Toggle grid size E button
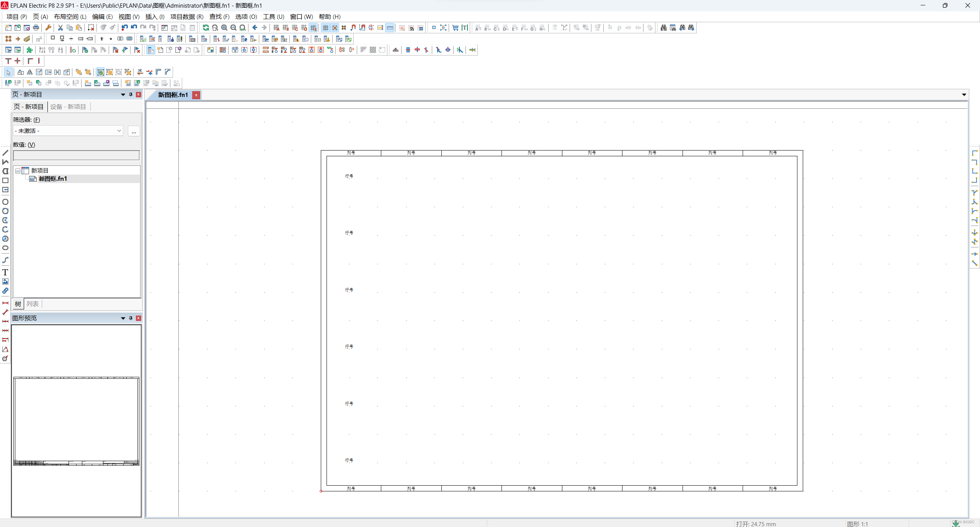This screenshot has height=527, width=980. tap(314, 28)
